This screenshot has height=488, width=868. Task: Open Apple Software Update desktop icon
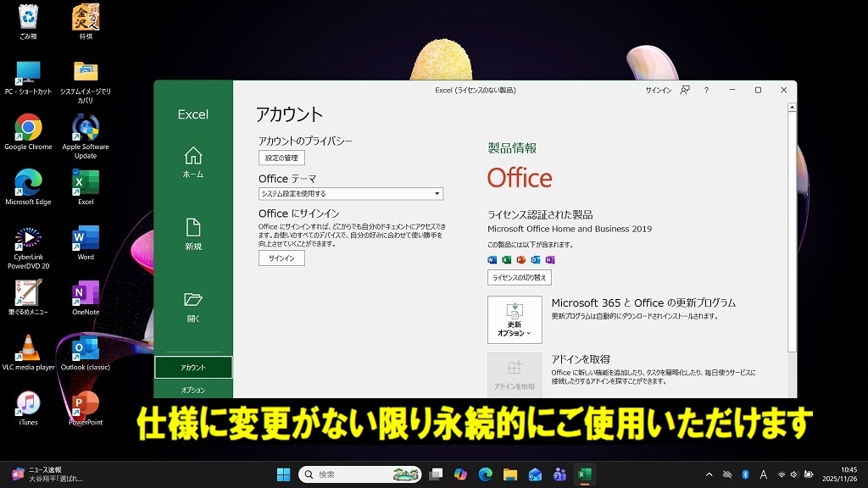pos(86,136)
